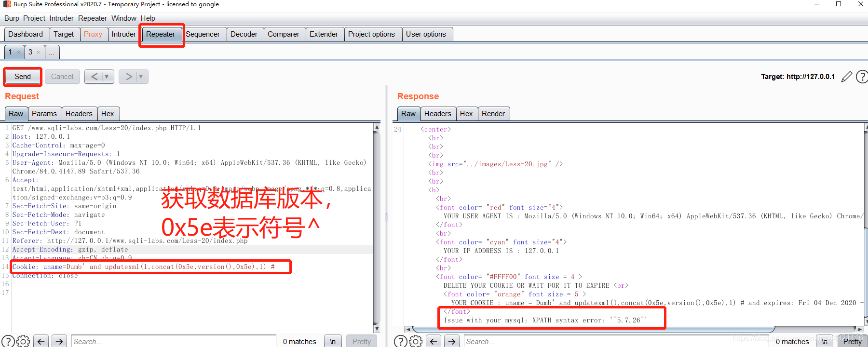This screenshot has width=868, height=347.
Task: Go to previous request in history
Action: point(94,77)
